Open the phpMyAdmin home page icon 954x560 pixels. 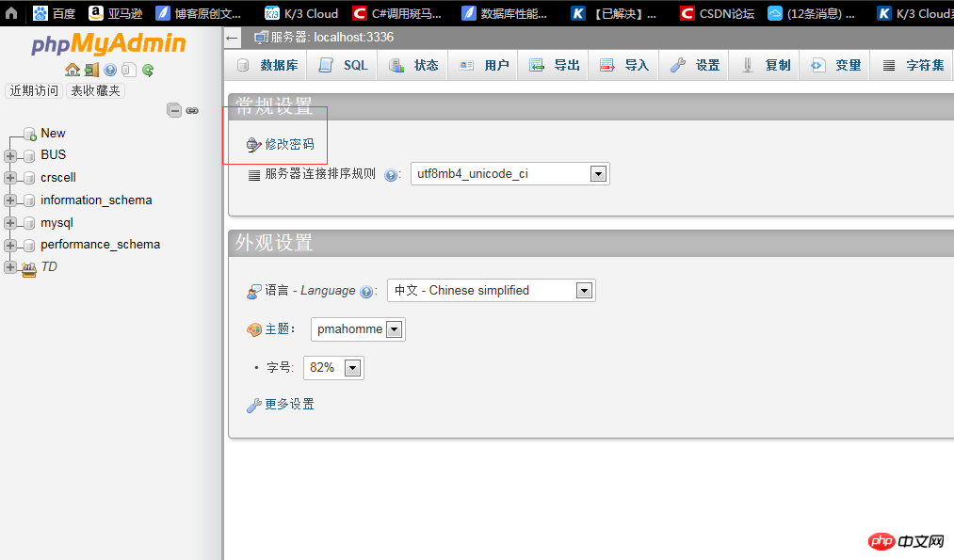tap(73, 70)
